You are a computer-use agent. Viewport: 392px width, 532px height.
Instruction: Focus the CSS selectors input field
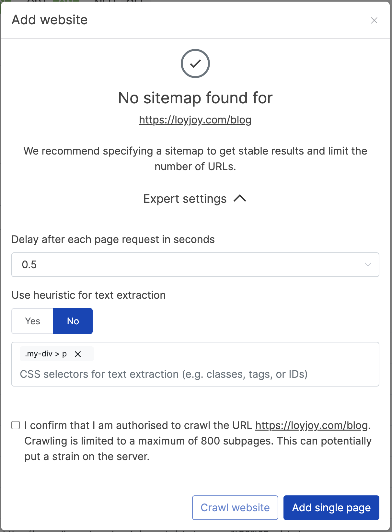click(x=194, y=374)
